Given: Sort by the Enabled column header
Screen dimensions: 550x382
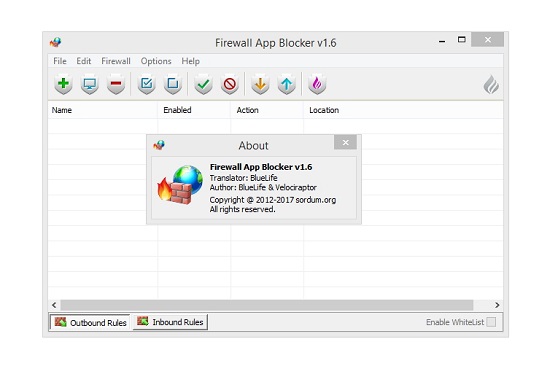Looking at the screenshot, I should [194, 110].
